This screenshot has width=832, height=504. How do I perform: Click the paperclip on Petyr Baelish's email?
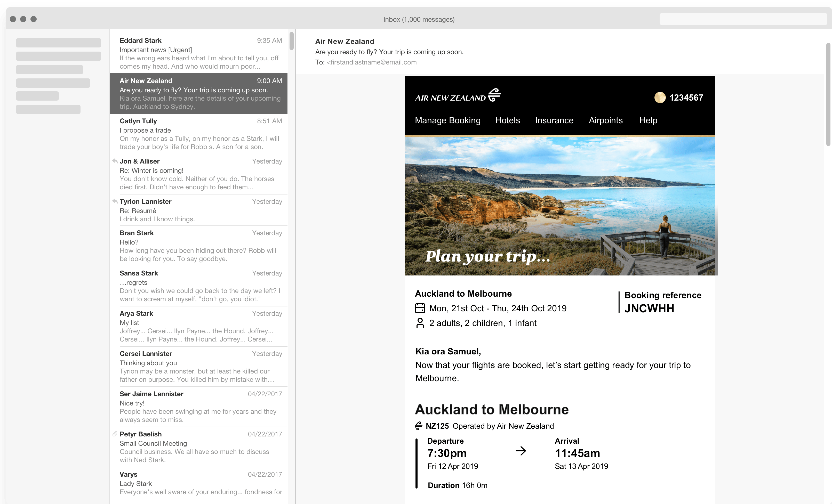click(115, 434)
